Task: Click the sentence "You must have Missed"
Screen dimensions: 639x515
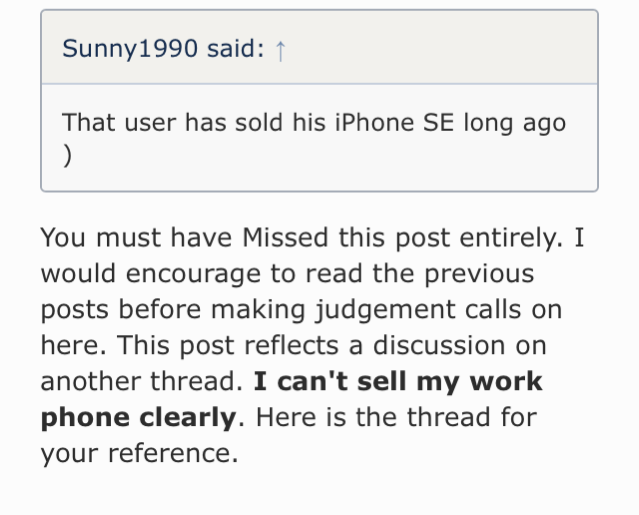Action: tap(184, 238)
